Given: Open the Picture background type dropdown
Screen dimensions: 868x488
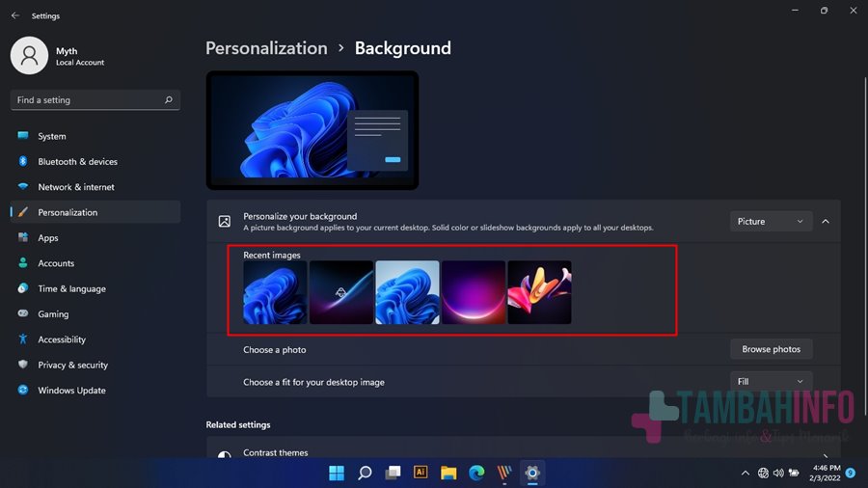Looking at the screenshot, I should point(771,221).
